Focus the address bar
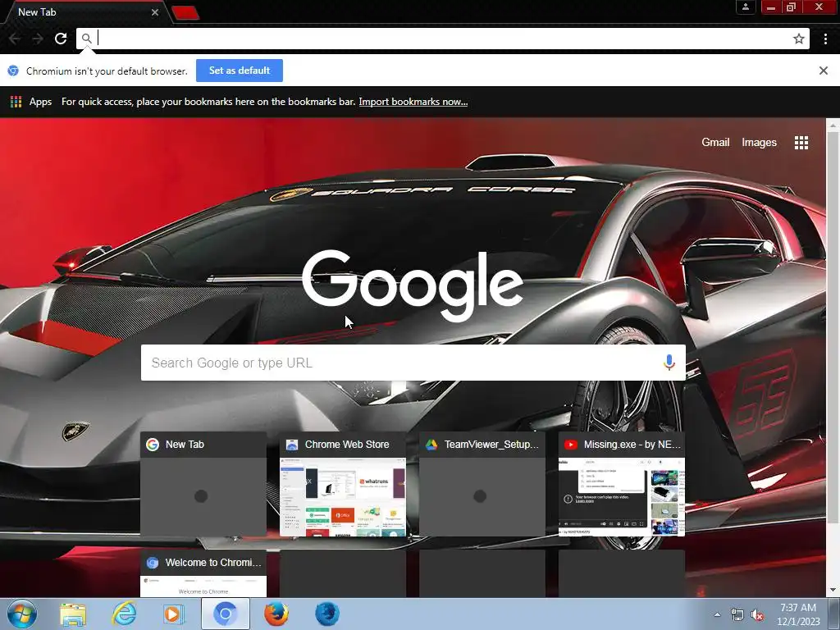This screenshot has width=840, height=630. [442, 39]
